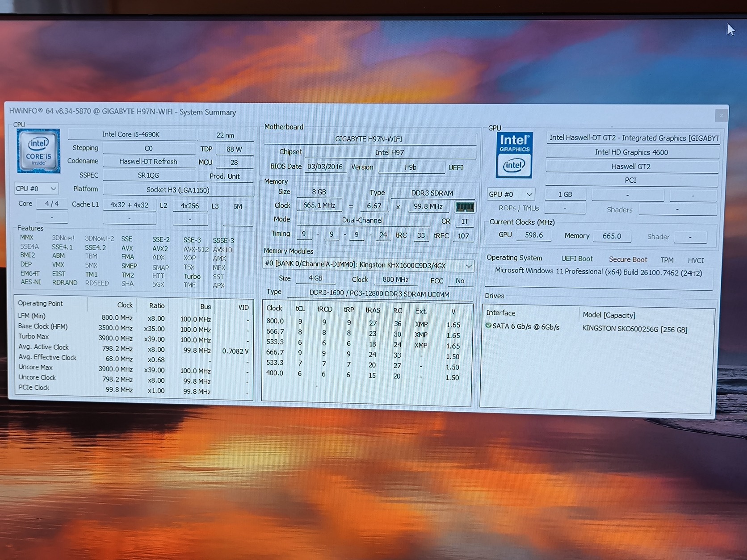Click the L2 cache value 4x256

(190, 205)
